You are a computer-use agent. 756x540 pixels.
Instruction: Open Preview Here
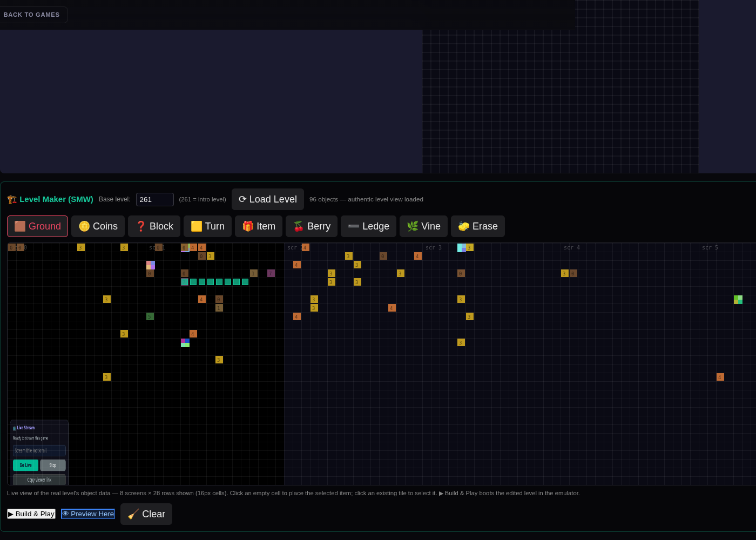pyautogui.click(x=88, y=514)
